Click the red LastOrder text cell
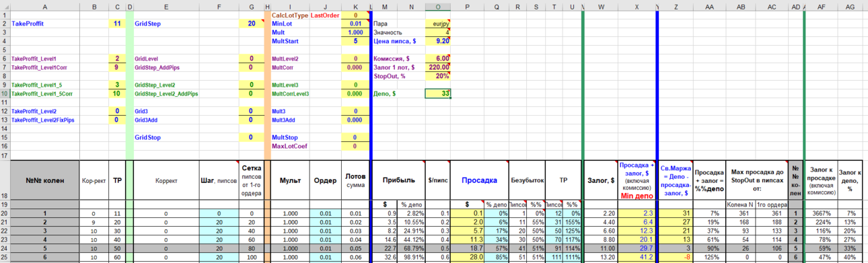The image size is (868, 263). tap(324, 15)
